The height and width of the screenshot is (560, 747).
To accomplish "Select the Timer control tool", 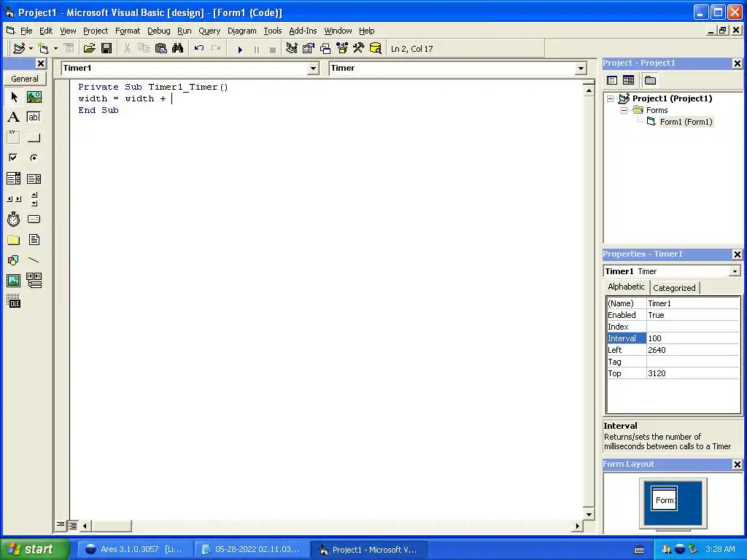I will (x=14, y=219).
